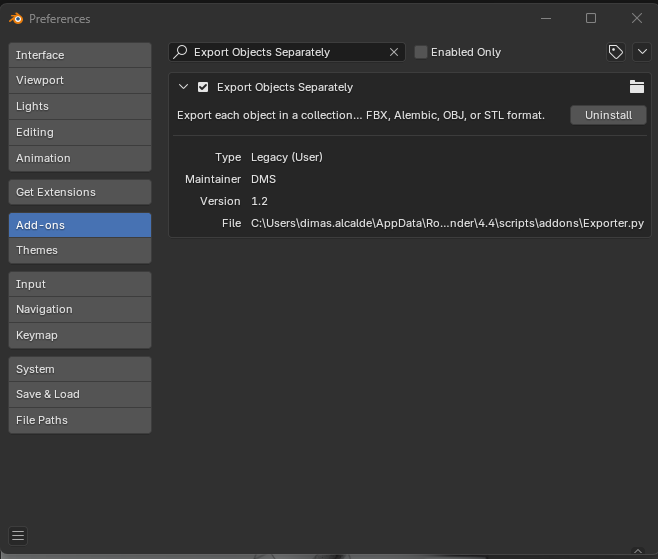Maximize the Preferences window
This screenshot has height=559, width=658.
pyautogui.click(x=591, y=18)
